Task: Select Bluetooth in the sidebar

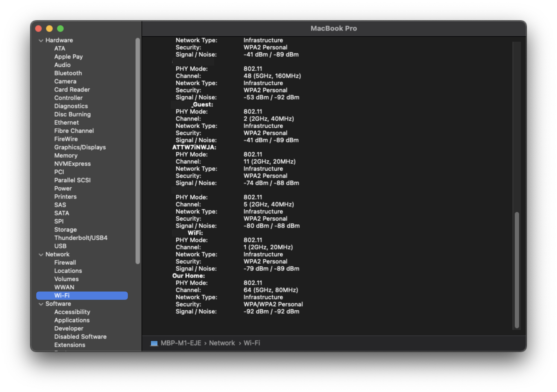Action: 68,73
